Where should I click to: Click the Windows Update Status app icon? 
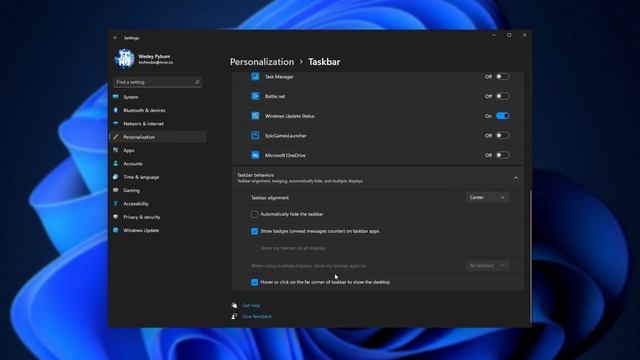255,116
